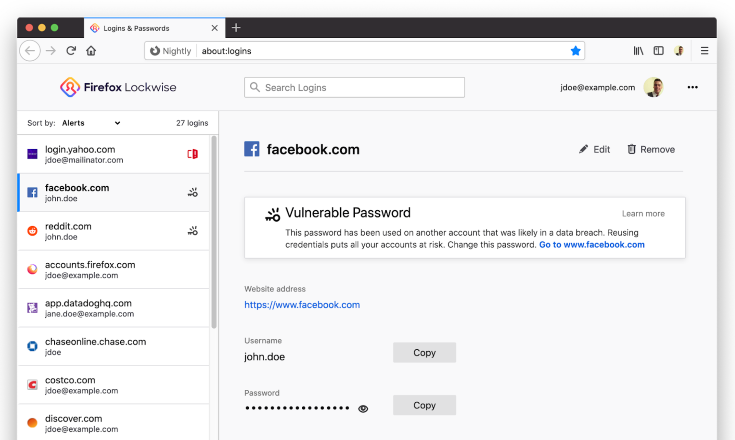Click the login list scrollbar
Screen dimensions: 735x440
[x=214, y=232]
